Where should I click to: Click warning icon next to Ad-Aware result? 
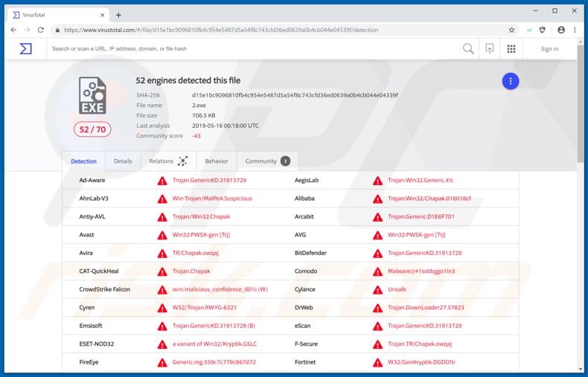click(162, 181)
